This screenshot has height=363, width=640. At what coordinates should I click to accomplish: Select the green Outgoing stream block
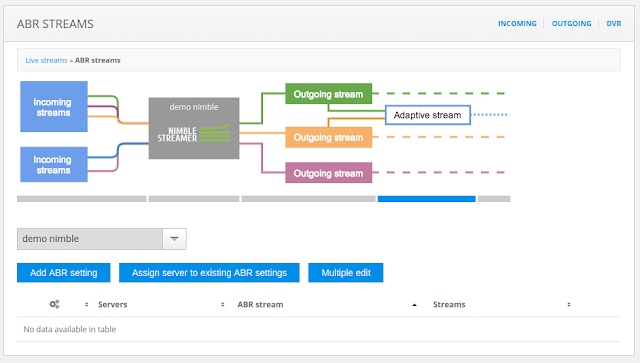point(329,94)
